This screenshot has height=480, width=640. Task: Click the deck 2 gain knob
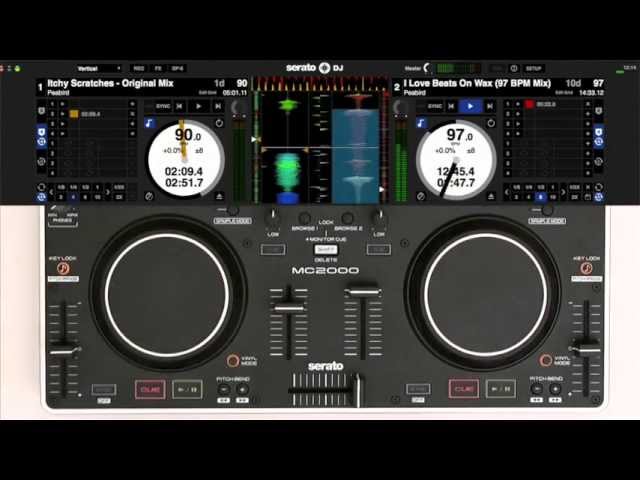[400, 108]
